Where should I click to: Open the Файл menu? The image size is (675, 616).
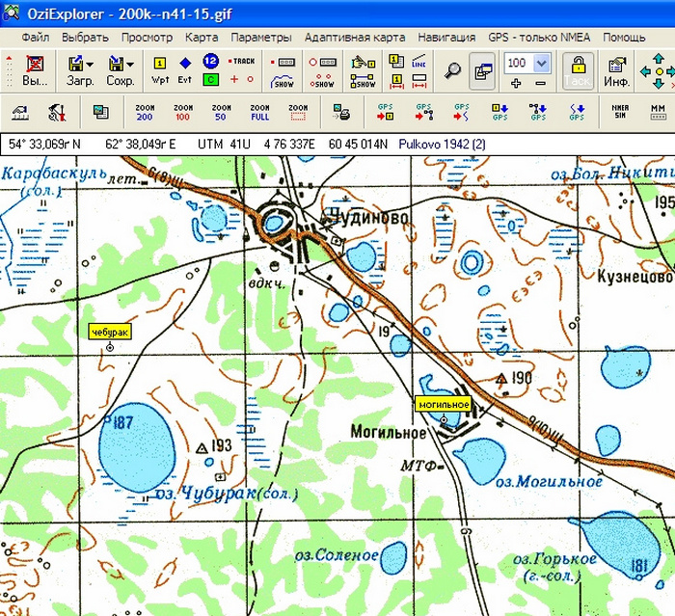(x=36, y=38)
